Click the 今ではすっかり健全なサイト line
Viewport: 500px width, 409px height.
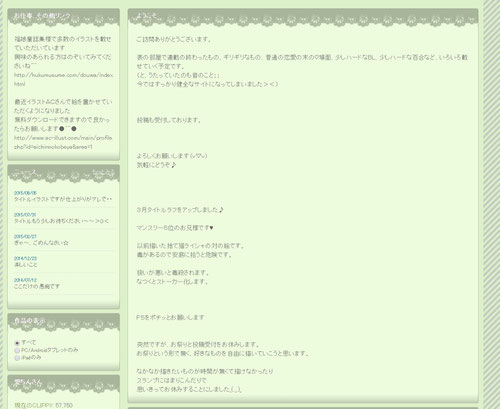coord(207,84)
